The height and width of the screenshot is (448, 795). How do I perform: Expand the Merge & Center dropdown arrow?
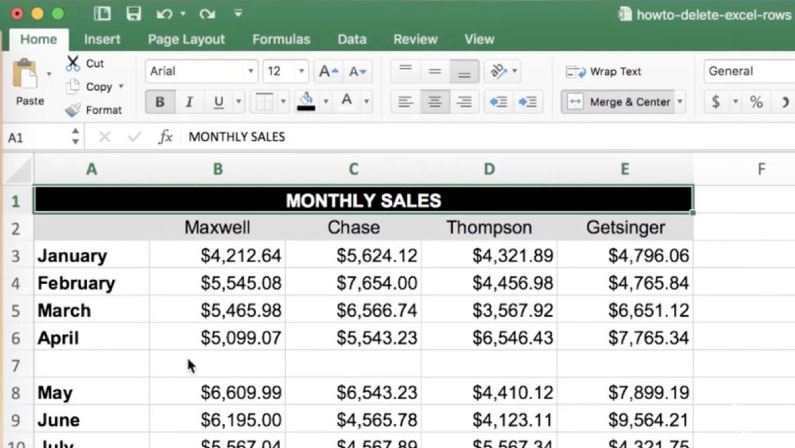680,102
